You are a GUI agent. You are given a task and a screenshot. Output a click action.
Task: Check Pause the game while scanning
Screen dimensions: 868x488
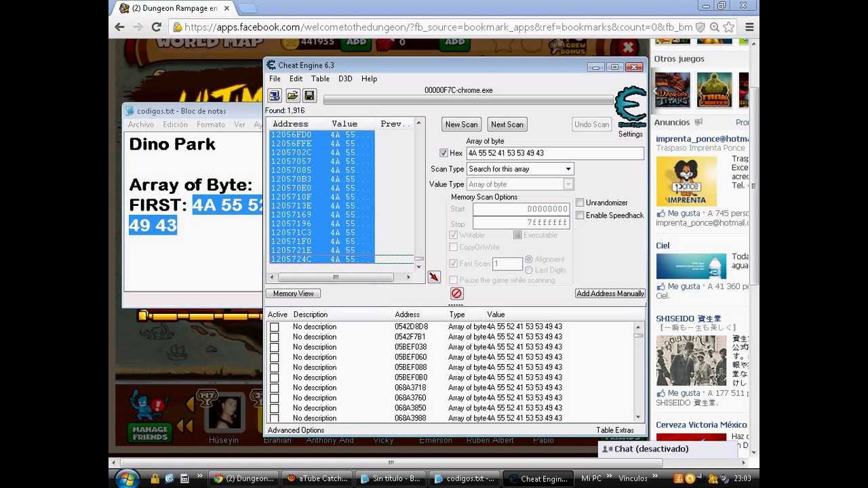point(453,280)
